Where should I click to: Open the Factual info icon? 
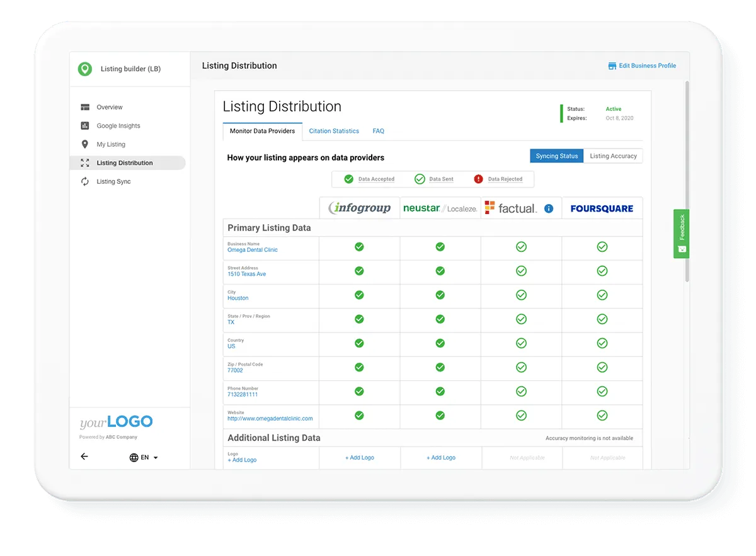(x=548, y=208)
